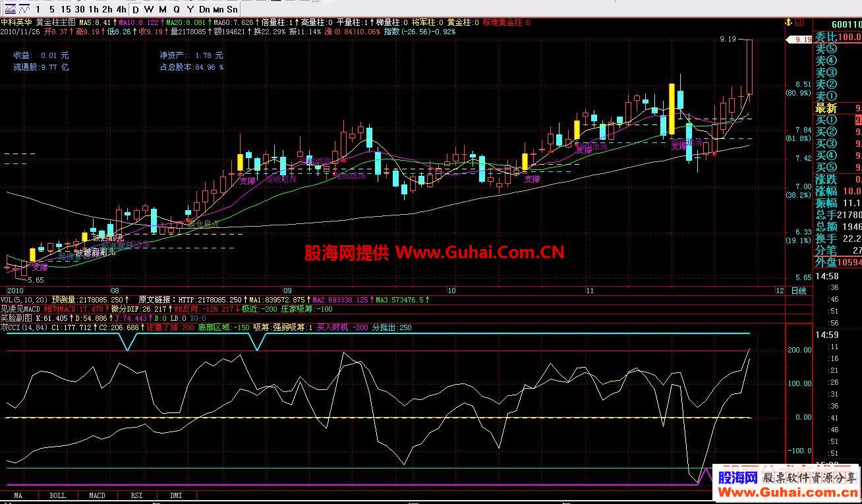Select the 2h period button
Viewport: 862px width, 504px height.
click(x=107, y=9)
